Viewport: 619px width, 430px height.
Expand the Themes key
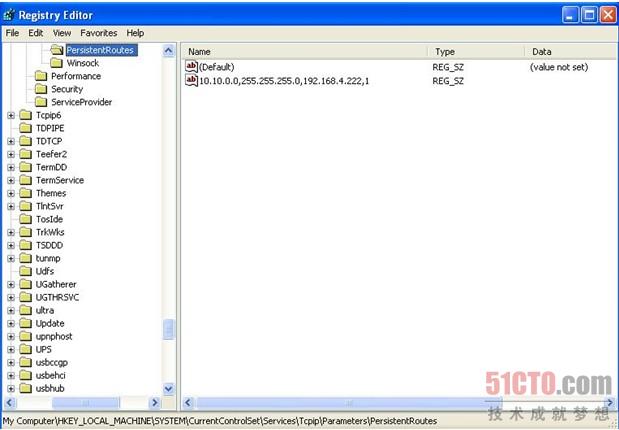pos(11,193)
